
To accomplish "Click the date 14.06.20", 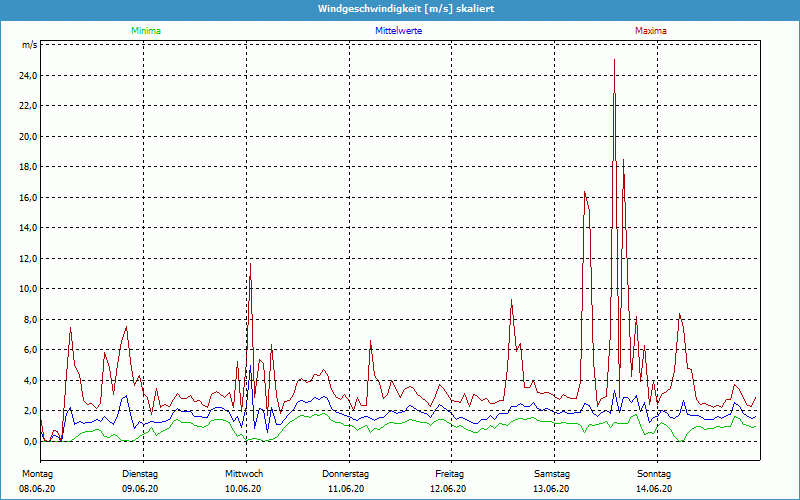I will [x=654, y=489].
